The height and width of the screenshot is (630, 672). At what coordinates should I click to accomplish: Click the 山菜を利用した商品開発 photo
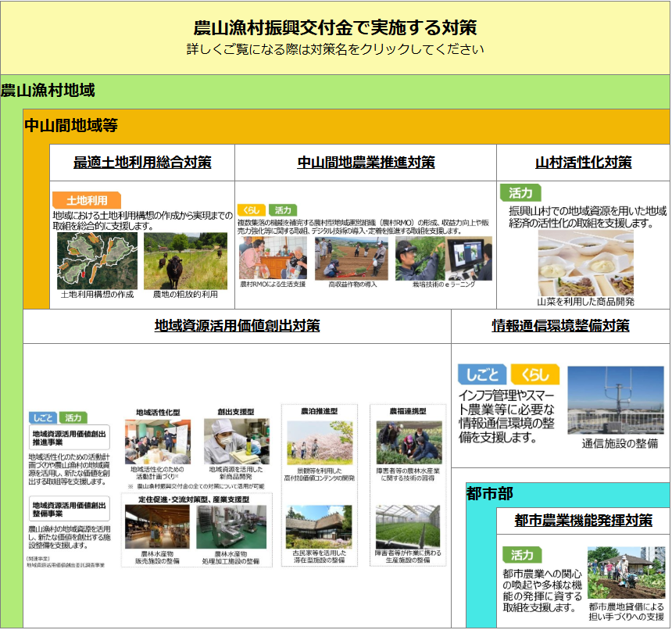pyautogui.click(x=584, y=262)
